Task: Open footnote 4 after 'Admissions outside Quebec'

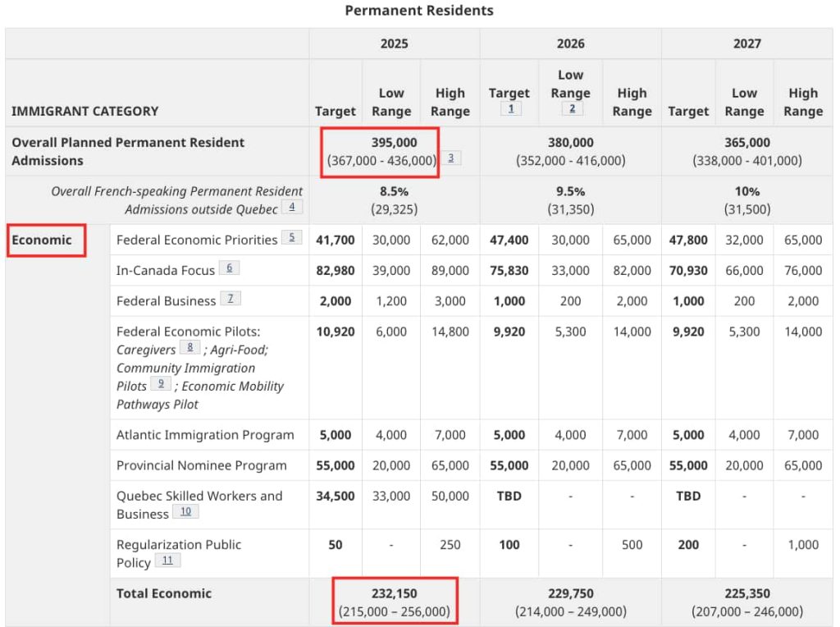Action: (x=292, y=206)
